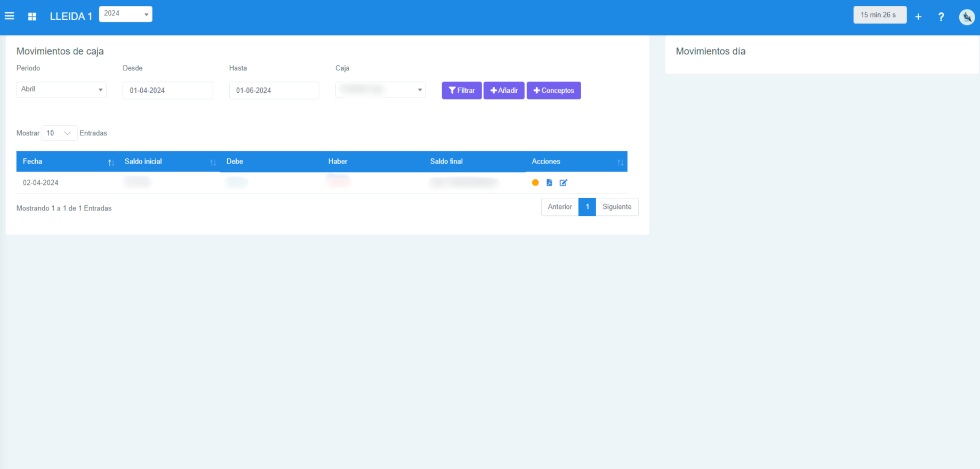Go to Anterior page
Image resolution: width=980 pixels, height=469 pixels.
tap(559, 207)
